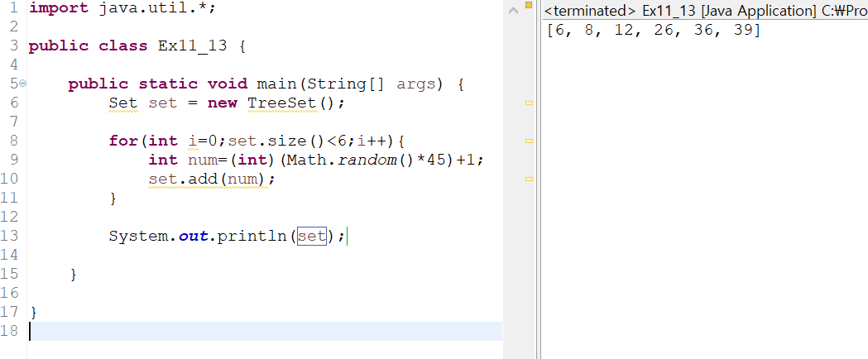Click the 'main' method name on line 5
The height and width of the screenshot is (359, 868).
277,84
